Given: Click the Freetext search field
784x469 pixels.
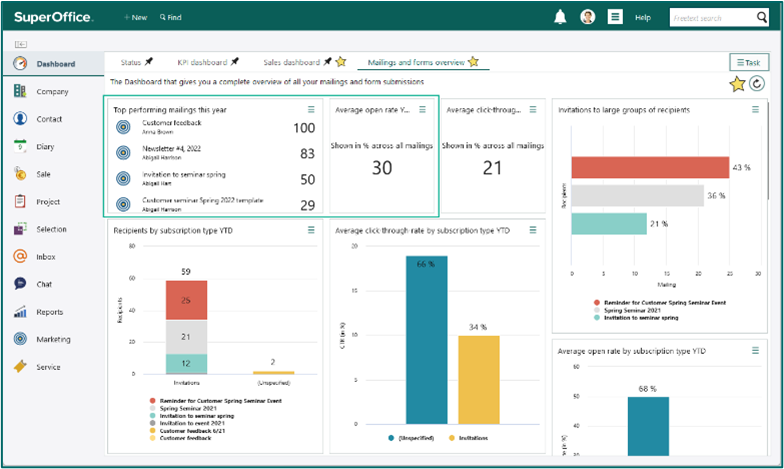Looking at the screenshot, I should pyautogui.click(x=712, y=18).
